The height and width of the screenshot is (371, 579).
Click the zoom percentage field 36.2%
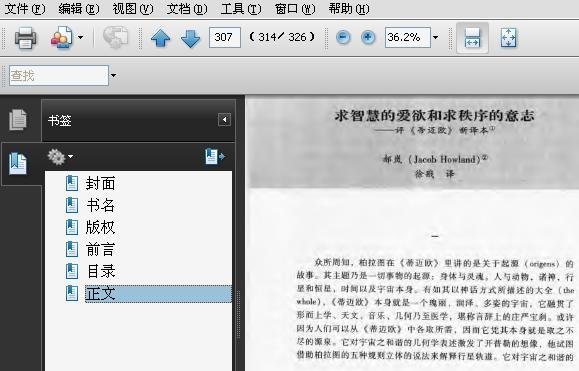click(x=407, y=37)
